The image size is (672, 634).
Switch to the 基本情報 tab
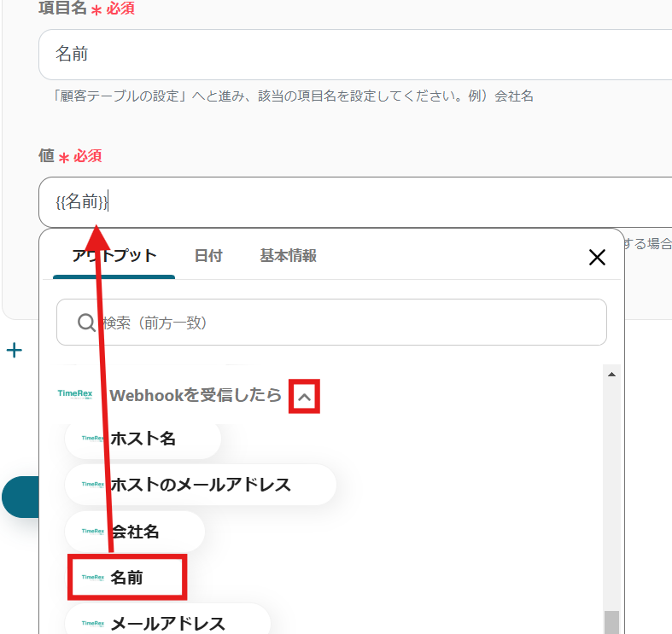(x=288, y=256)
